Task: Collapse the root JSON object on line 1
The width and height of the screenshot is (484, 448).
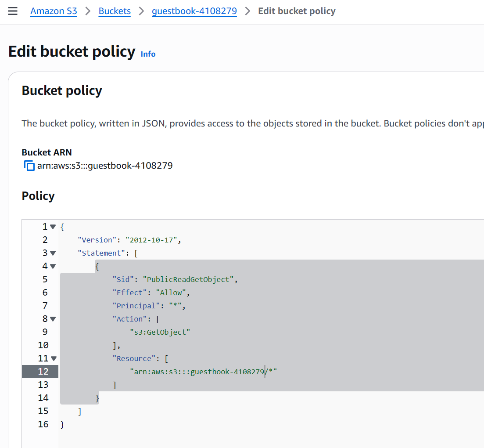Action: pyautogui.click(x=53, y=227)
